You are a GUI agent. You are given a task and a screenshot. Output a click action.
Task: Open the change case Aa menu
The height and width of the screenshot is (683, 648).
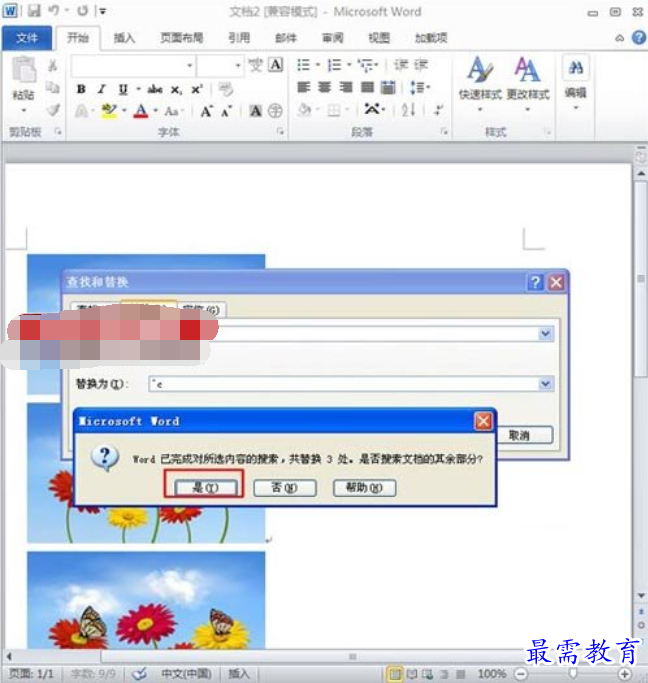coord(172,112)
